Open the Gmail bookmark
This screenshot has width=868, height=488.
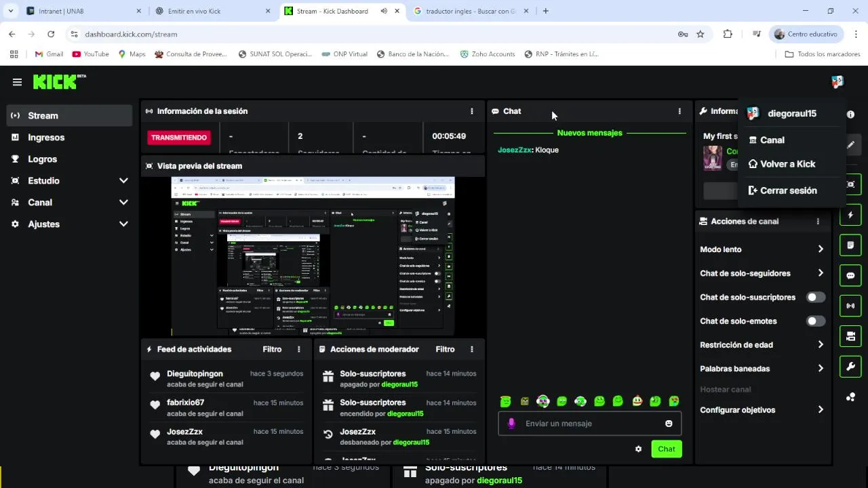point(48,54)
